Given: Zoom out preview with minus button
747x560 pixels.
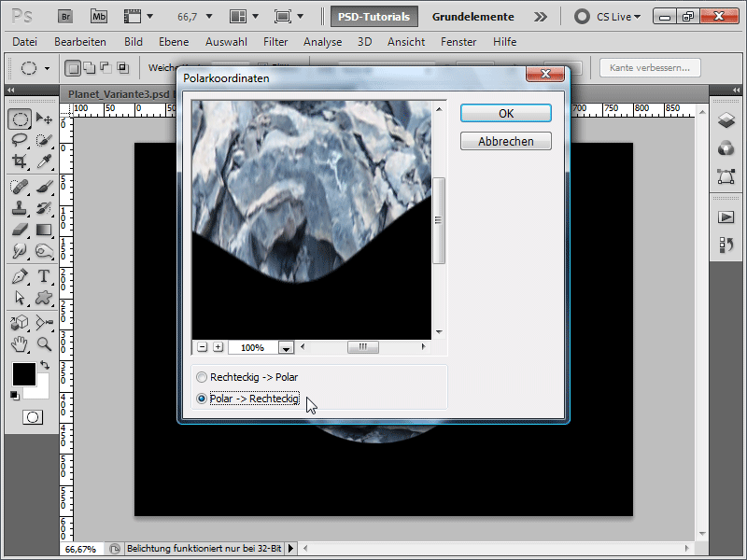Looking at the screenshot, I should coord(202,347).
